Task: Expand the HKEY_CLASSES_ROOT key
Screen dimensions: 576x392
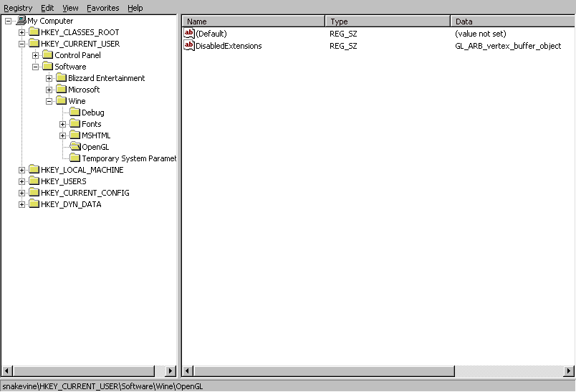Action: coord(21,32)
